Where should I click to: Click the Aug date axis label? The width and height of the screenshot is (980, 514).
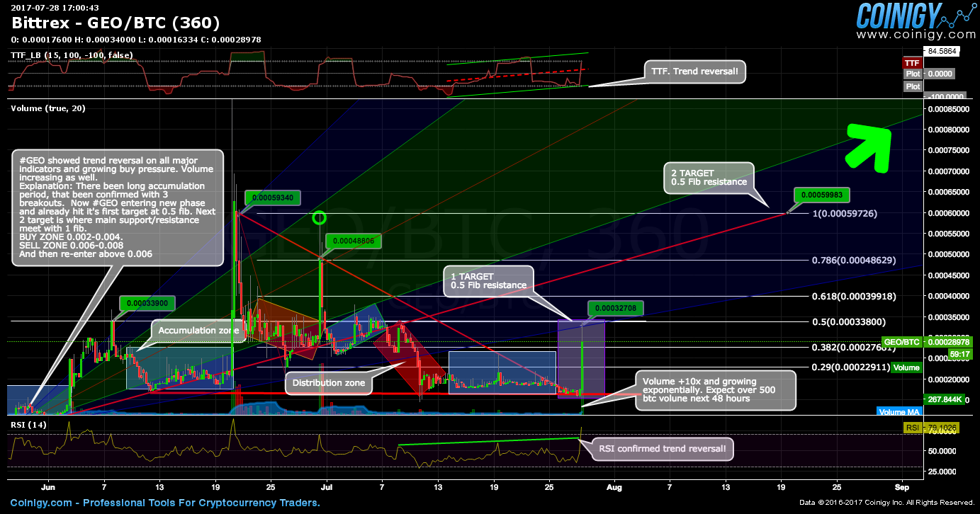(614, 488)
